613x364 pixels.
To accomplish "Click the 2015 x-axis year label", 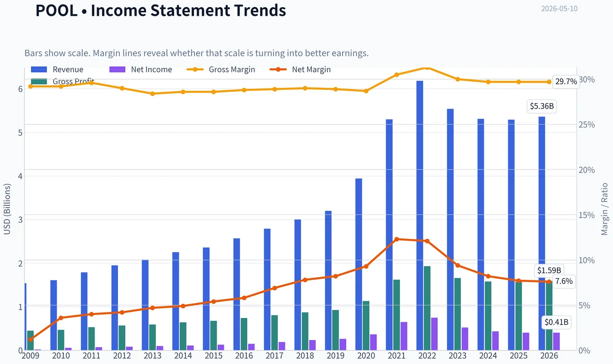I will (214, 355).
